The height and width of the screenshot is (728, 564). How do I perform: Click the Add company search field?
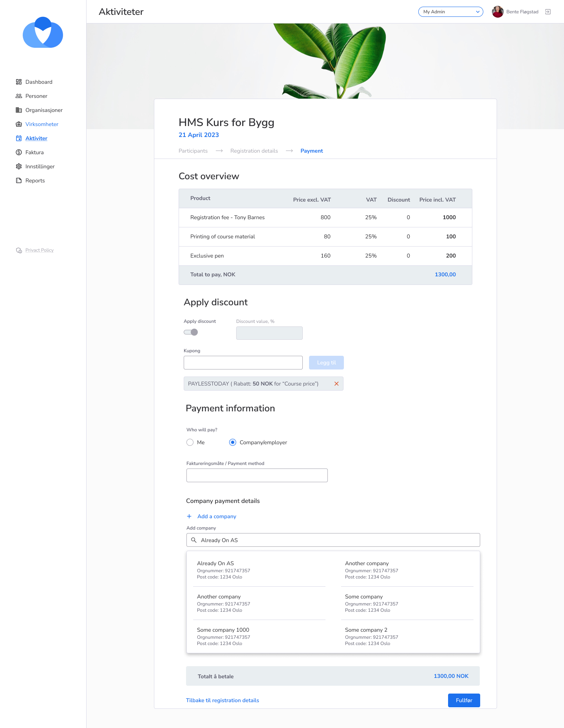coord(333,540)
